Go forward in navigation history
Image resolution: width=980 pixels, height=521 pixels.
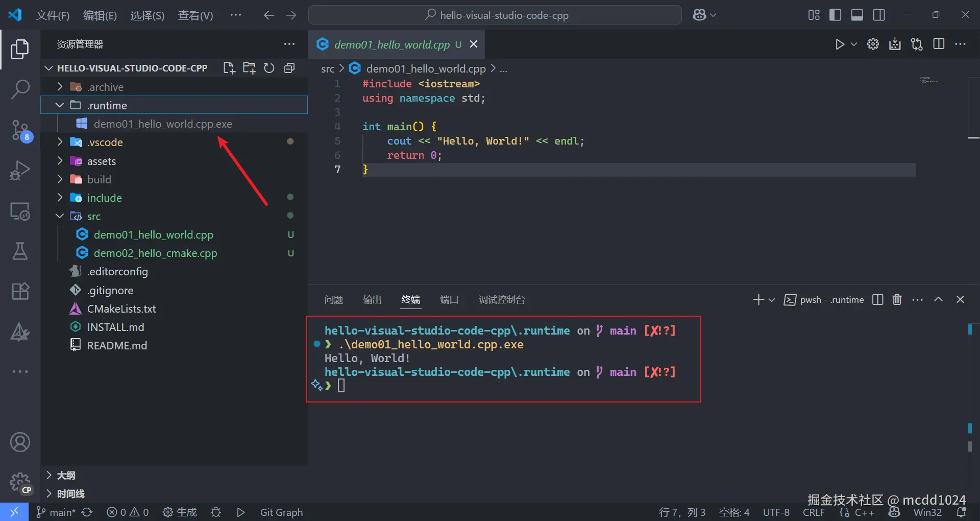point(291,15)
